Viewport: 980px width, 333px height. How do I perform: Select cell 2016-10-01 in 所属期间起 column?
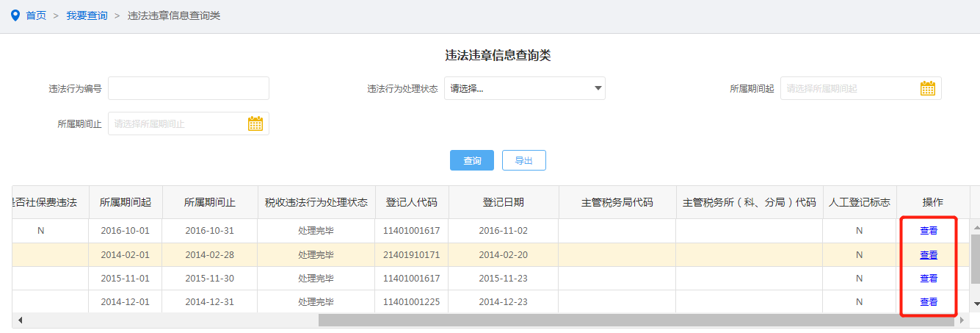[126, 231]
